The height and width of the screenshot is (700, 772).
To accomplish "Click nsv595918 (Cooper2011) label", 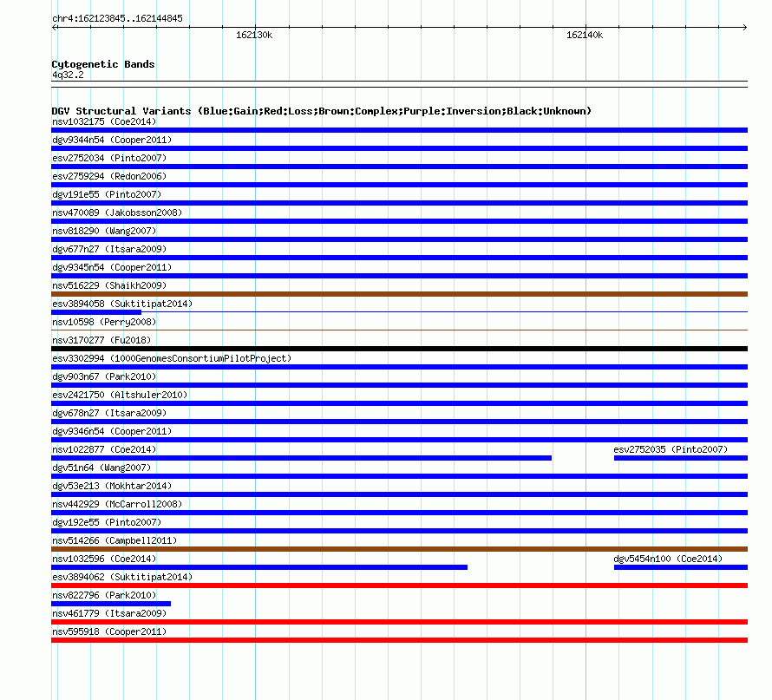I will (109, 631).
